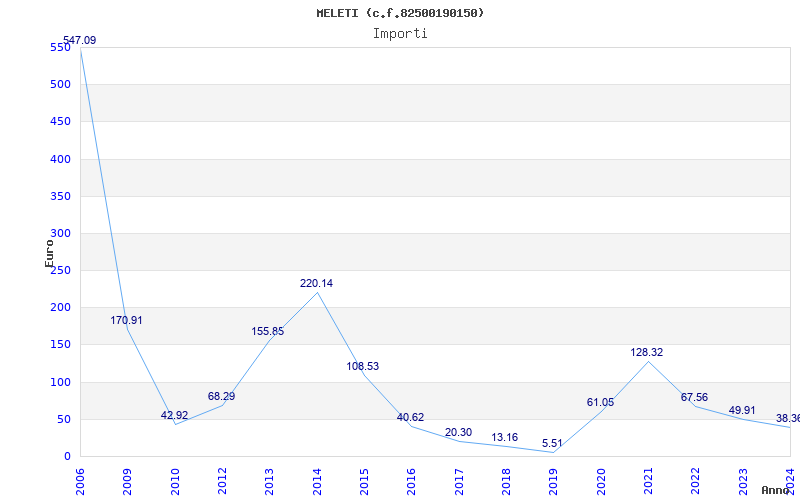This screenshot has height=500, width=800.
Task: Click the 128.32 data label
Action: click(x=646, y=353)
